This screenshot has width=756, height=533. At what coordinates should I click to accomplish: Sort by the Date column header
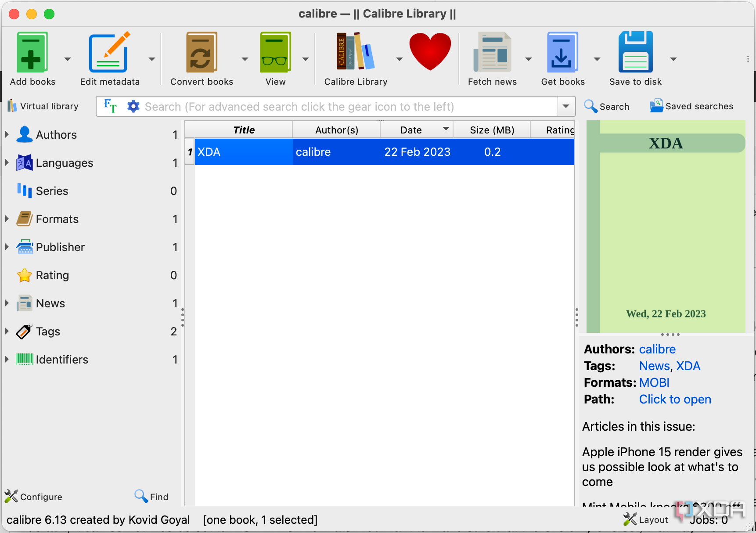pos(417,130)
